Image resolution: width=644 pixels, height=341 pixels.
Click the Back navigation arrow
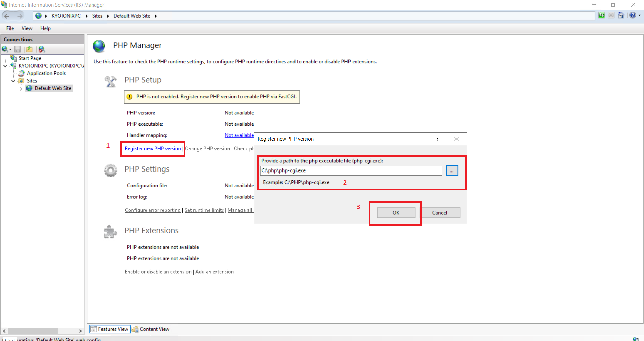point(7,16)
